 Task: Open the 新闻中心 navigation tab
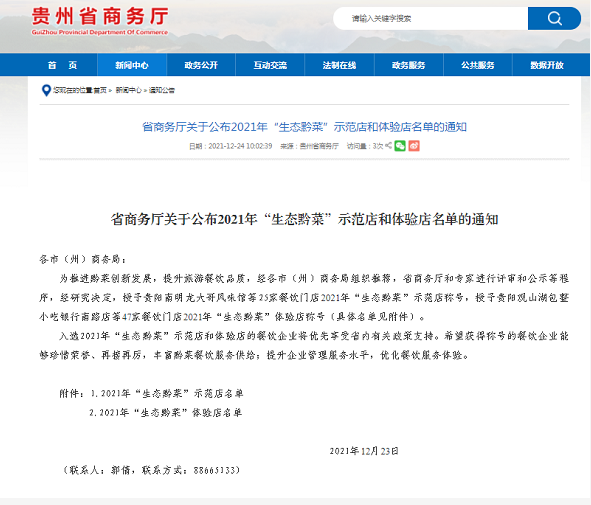132,65
